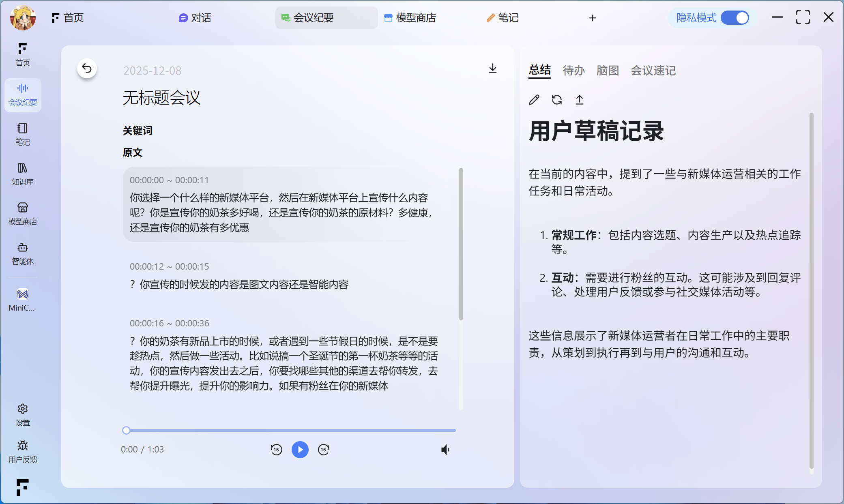
Task: Select the 00:00:12 transcript segment
Action: (239, 284)
